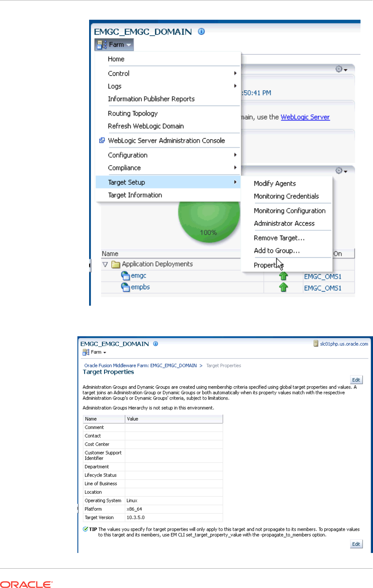The width and height of the screenshot is (373, 588).
Task: Expand the Control submenu
Action: [168, 73]
